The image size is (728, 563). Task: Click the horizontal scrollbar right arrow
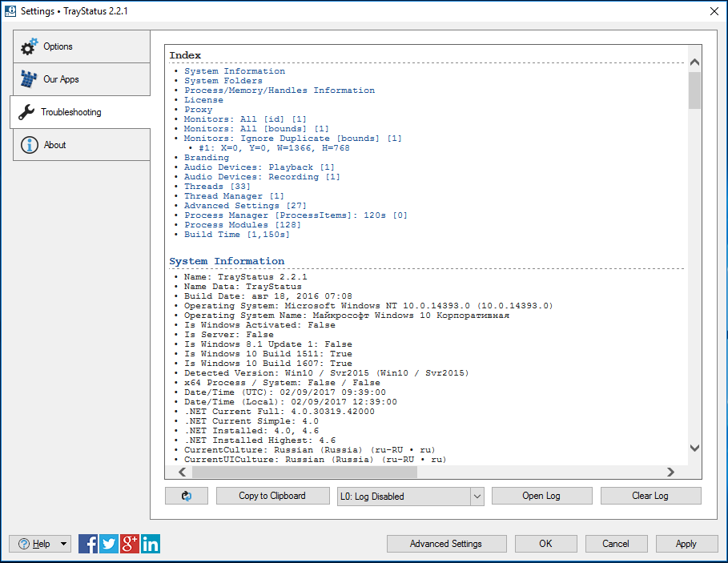tap(670, 472)
